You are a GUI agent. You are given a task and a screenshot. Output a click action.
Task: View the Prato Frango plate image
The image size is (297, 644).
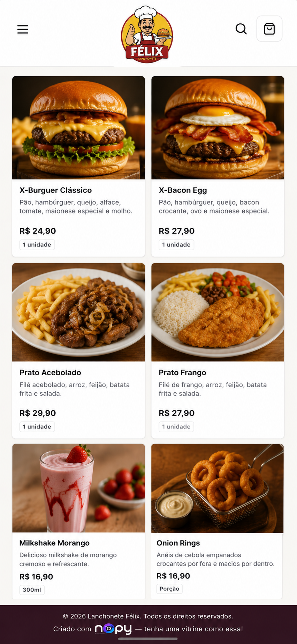click(x=218, y=312)
